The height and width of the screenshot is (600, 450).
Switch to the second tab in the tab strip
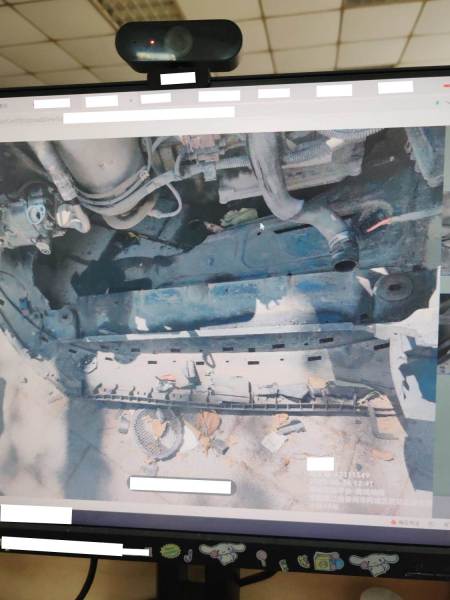102,101
